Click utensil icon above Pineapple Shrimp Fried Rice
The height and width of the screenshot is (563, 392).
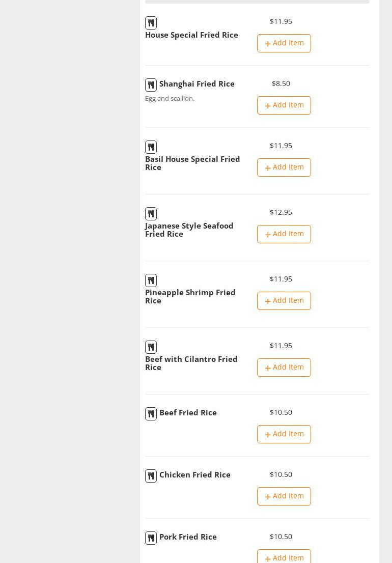151,280
